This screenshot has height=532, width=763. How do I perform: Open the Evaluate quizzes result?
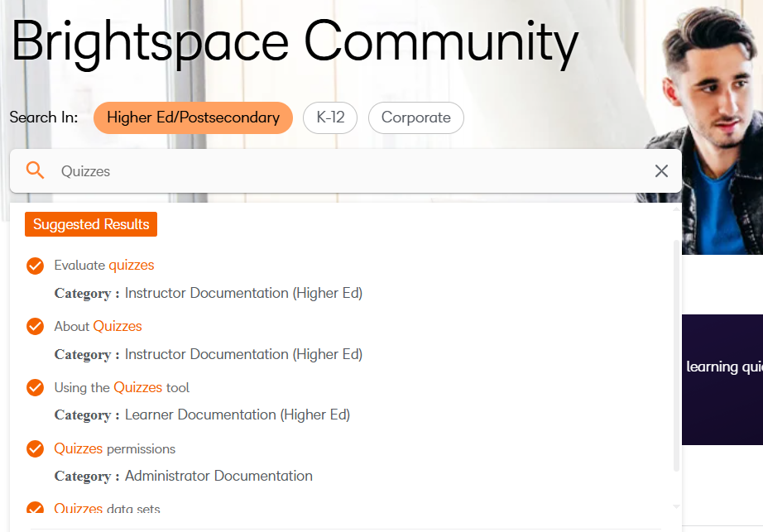tap(104, 265)
